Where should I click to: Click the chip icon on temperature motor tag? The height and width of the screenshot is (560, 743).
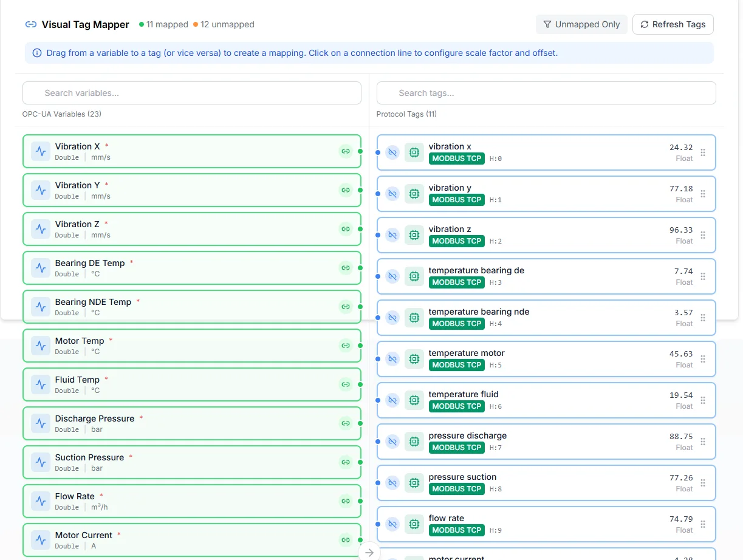(x=414, y=359)
